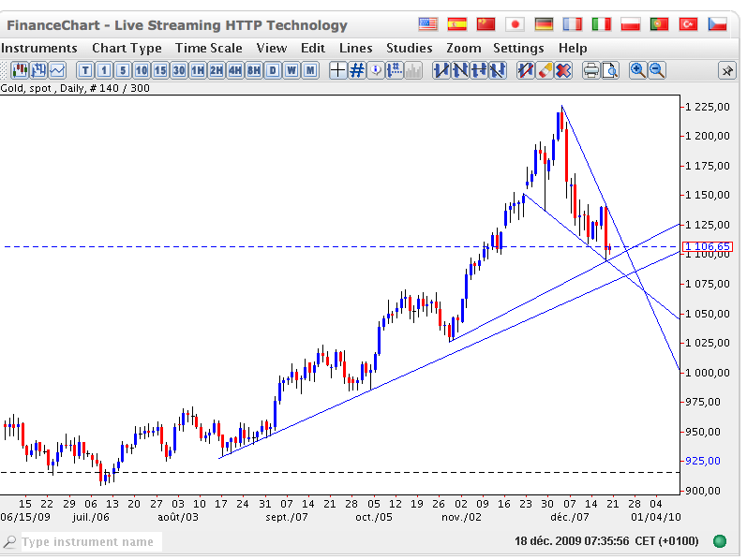Open the print preview icon

point(610,70)
